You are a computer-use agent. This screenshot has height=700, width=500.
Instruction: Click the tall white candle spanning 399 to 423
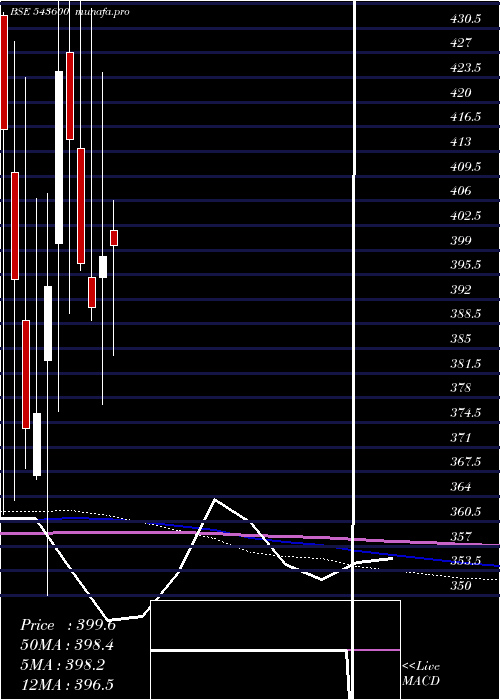click(59, 158)
